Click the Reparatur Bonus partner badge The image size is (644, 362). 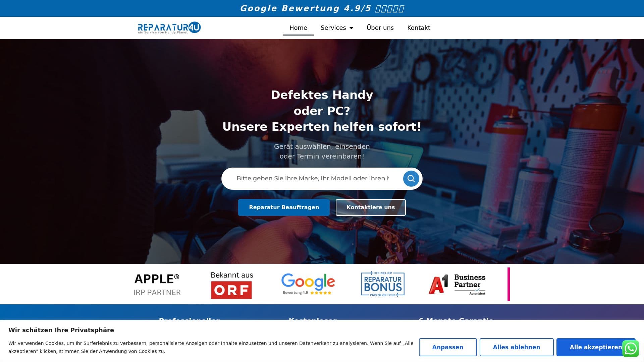click(x=383, y=284)
